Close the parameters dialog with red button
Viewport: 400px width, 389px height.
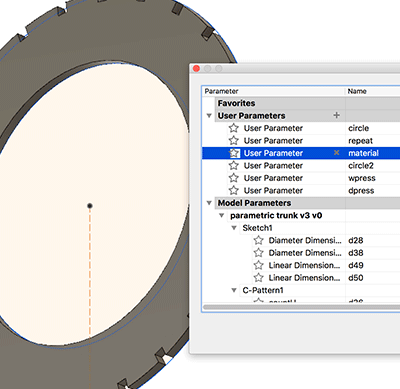coord(196,69)
